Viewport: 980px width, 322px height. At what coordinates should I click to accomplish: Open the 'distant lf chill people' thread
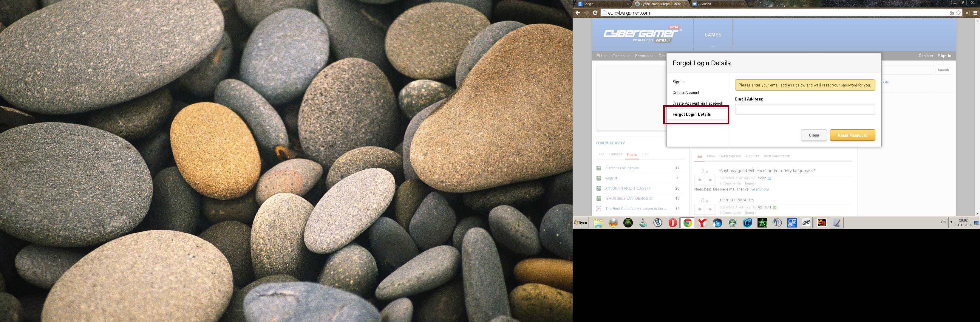[622, 168]
